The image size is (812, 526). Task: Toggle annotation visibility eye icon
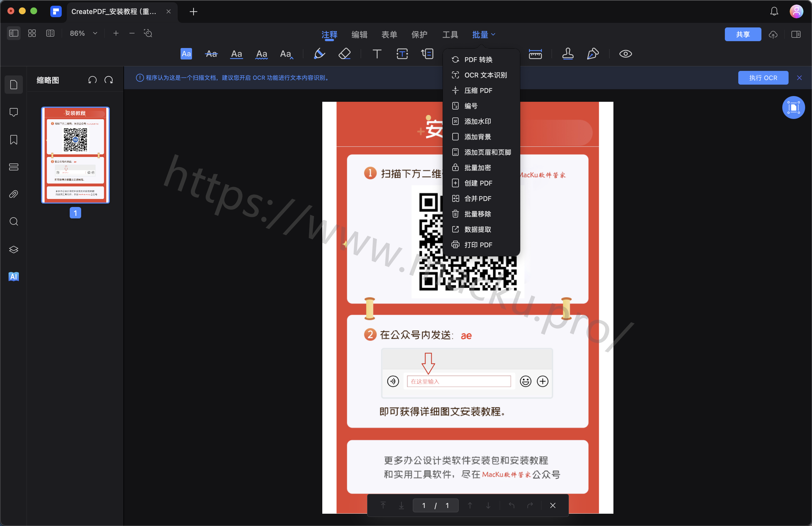(625, 54)
